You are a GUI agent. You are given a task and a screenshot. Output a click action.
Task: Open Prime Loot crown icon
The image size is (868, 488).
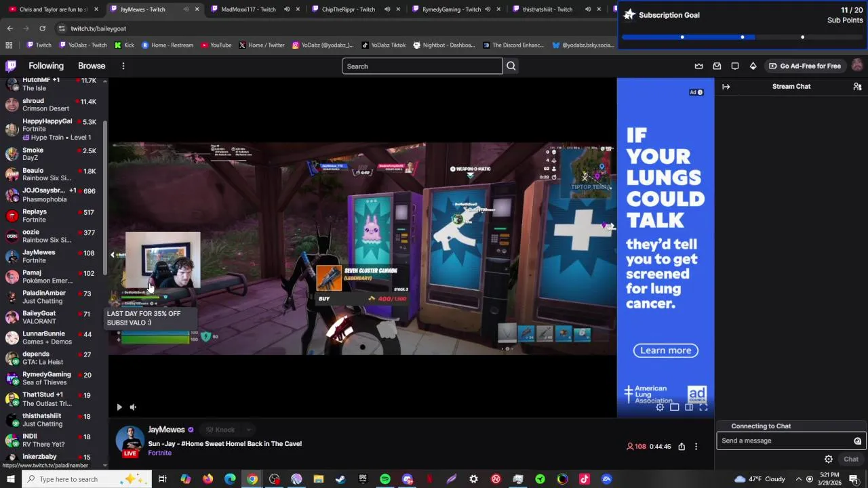pyautogui.click(x=699, y=66)
